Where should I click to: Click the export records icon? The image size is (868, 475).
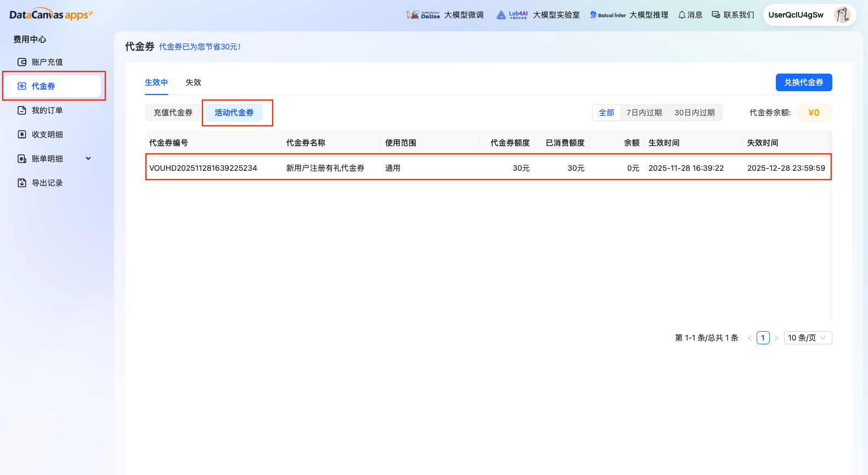tap(22, 183)
